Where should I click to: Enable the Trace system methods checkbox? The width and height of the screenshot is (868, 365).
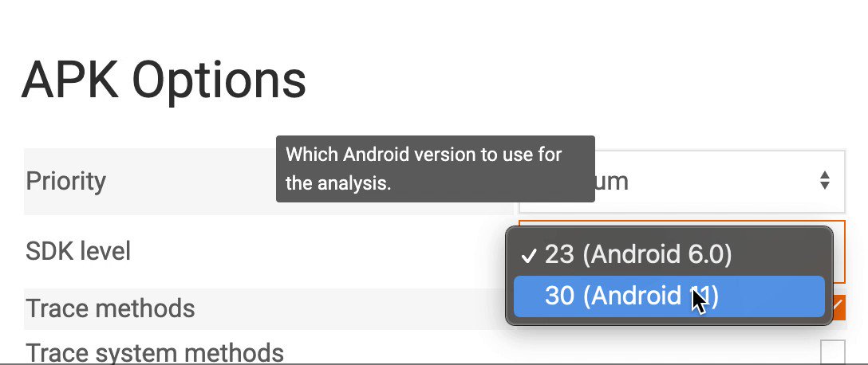coord(833,352)
